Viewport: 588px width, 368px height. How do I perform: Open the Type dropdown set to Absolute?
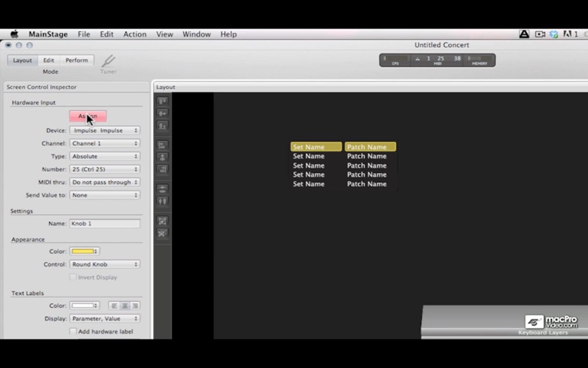click(x=104, y=156)
